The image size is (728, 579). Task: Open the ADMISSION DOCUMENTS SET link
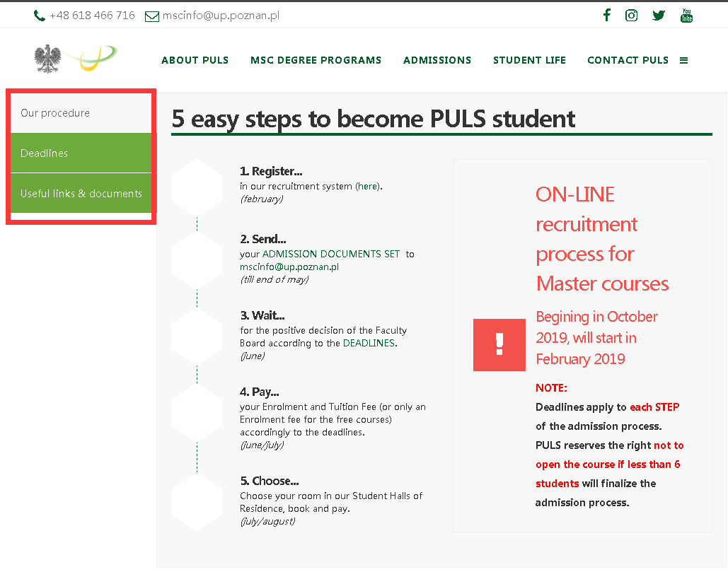click(331, 255)
